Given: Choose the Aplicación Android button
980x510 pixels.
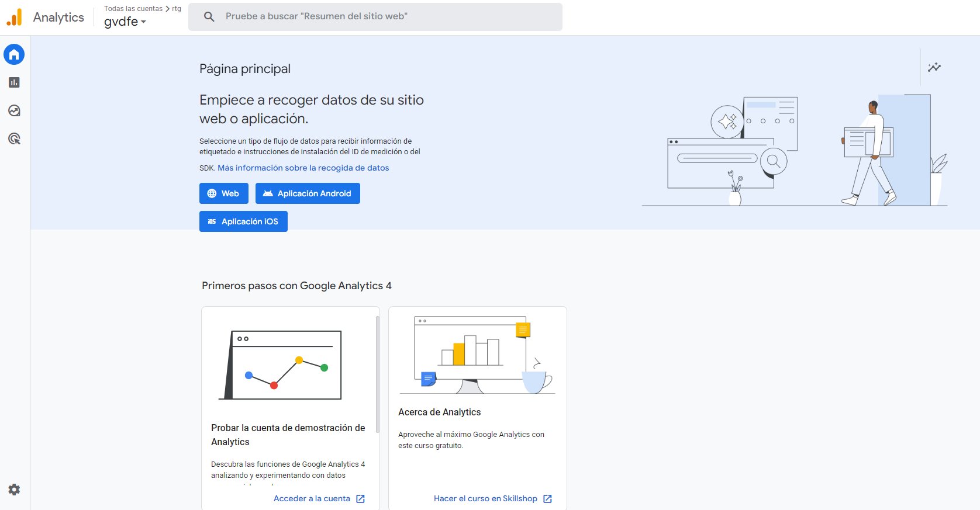Looking at the screenshot, I should coord(308,193).
